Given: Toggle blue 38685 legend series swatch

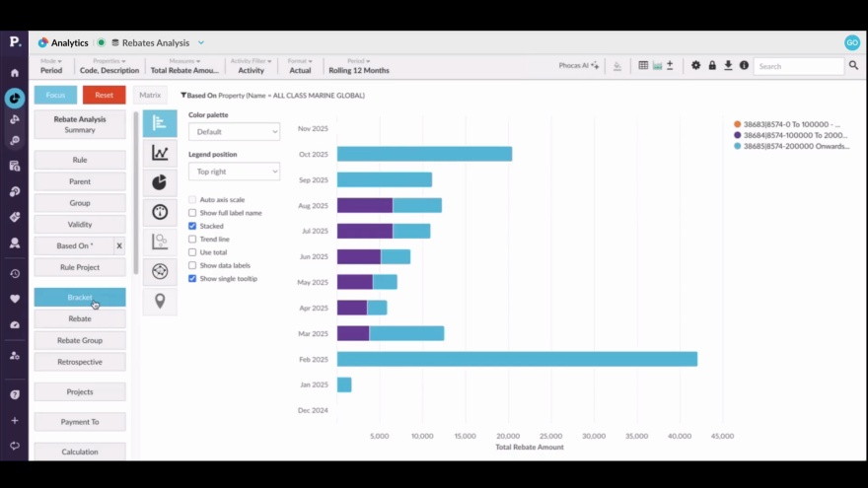Looking at the screenshot, I should pos(738,146).
